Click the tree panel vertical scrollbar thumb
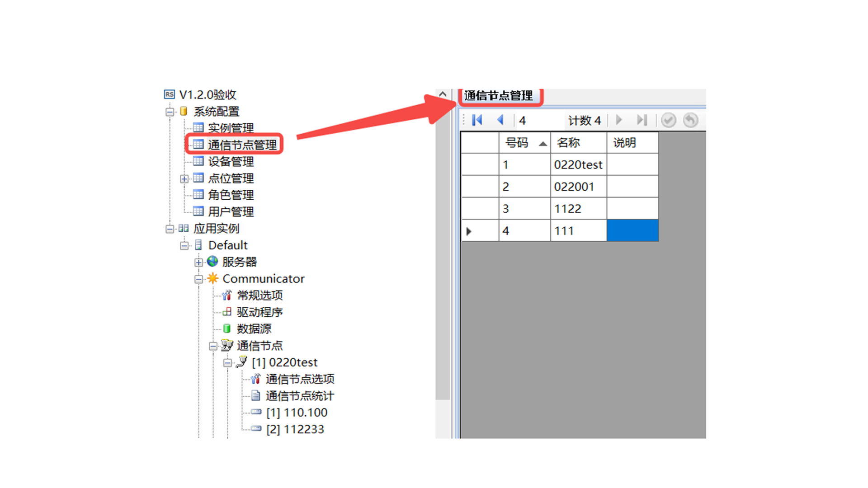Image resolution: width=868 pixels, height=488 pixels. 443,249
